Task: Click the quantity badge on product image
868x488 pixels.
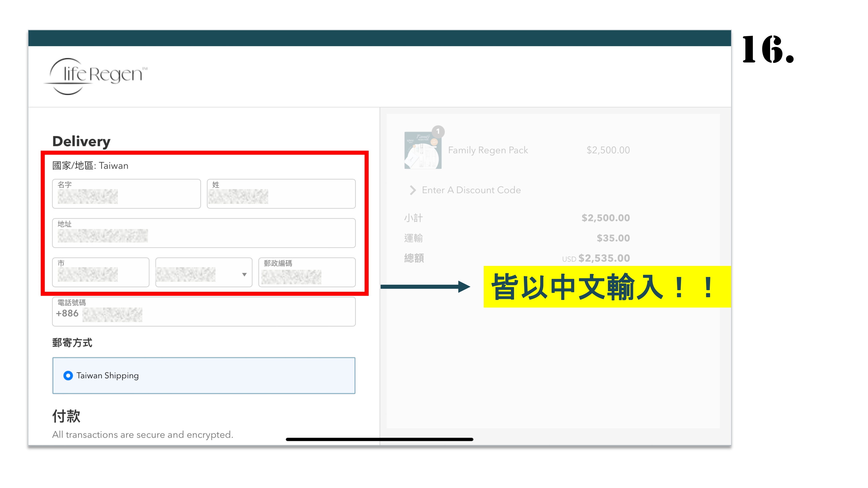Action: coord(438,131)
